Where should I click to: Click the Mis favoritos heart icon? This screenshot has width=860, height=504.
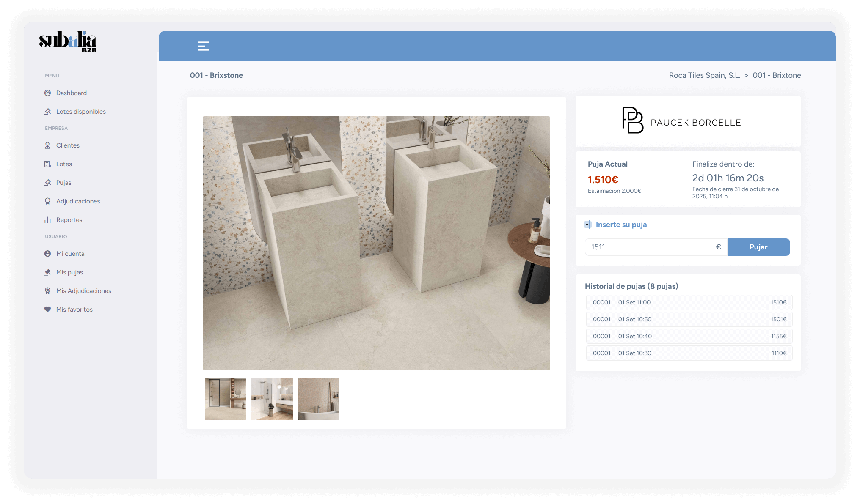point(48,310)
